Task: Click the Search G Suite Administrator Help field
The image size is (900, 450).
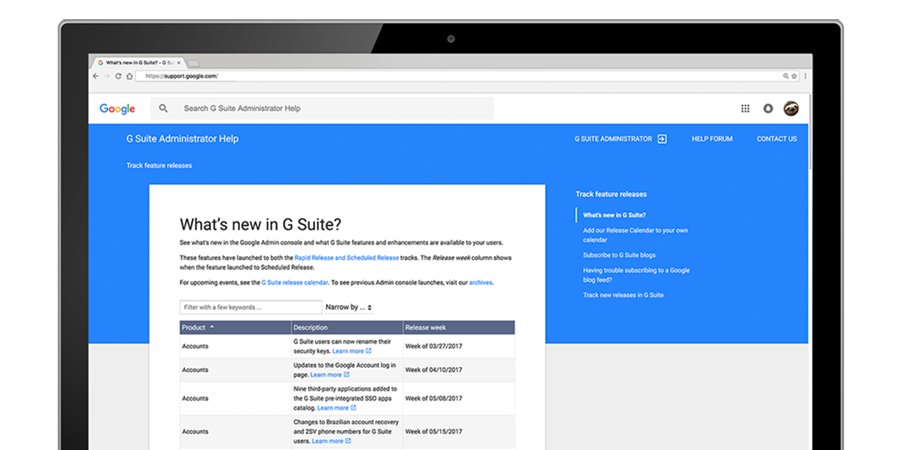Action: pos(321,108)
